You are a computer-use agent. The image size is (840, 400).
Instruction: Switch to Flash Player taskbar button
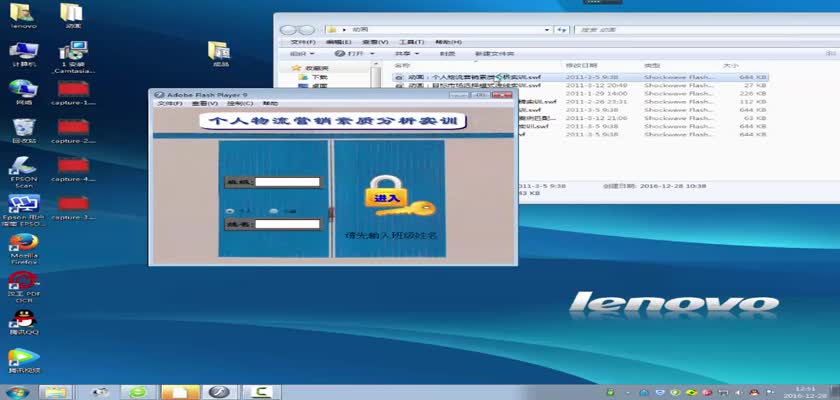[219, 392]
